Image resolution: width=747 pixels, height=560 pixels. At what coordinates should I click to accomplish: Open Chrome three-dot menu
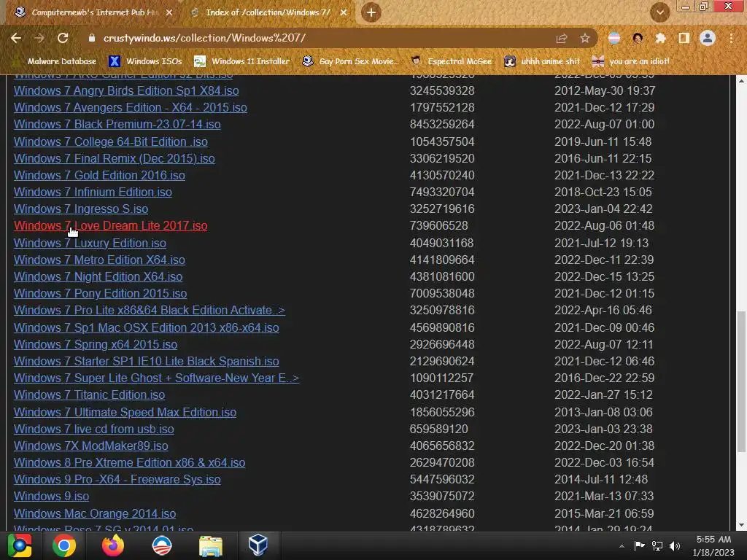click(731, 38)
